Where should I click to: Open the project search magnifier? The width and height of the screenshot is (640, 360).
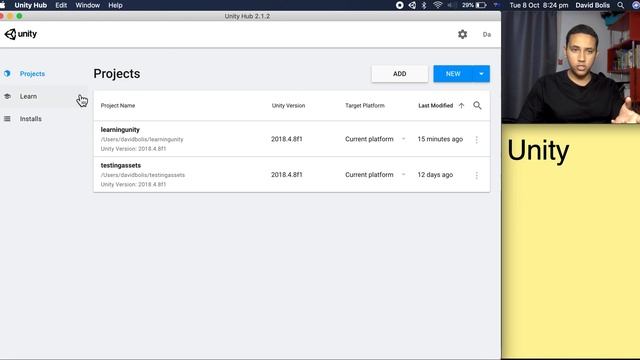(x=477, y=106)
